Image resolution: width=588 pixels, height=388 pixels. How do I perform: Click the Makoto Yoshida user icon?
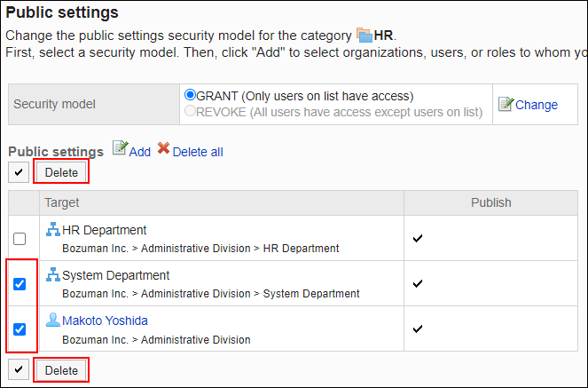coord(53,320)
